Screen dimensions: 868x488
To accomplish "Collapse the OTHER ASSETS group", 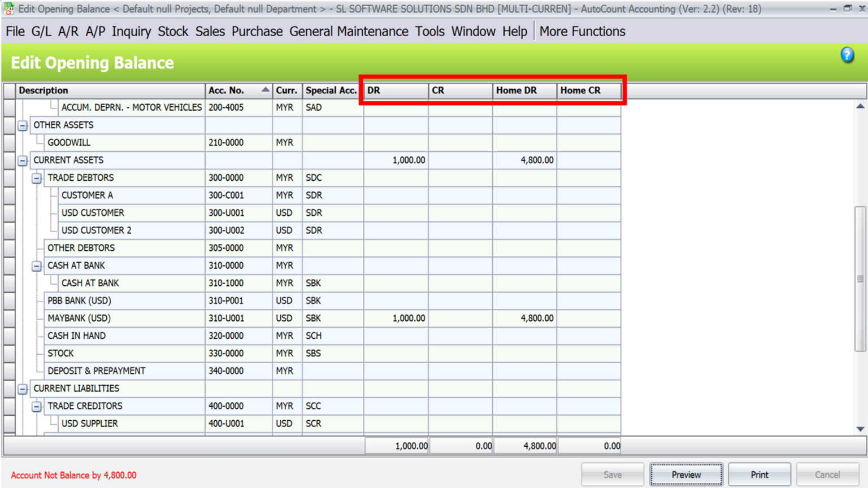I will 23,125.
